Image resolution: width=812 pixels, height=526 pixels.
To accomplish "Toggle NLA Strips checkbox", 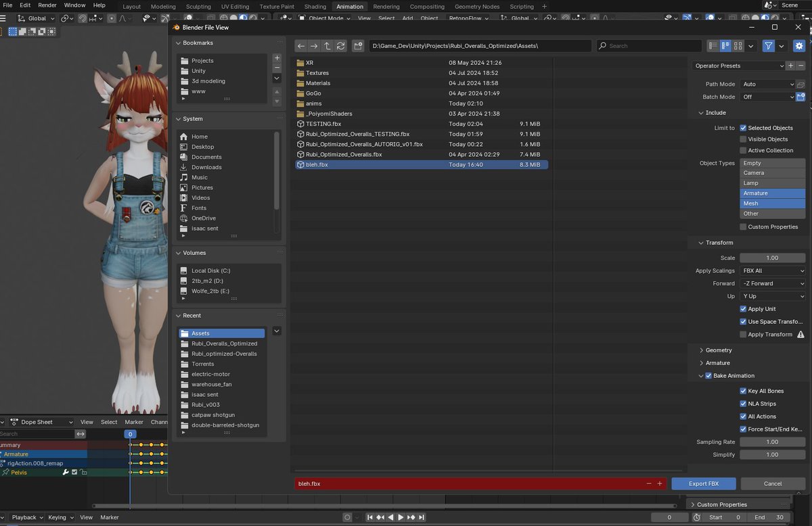I will (x=743, y=404).
